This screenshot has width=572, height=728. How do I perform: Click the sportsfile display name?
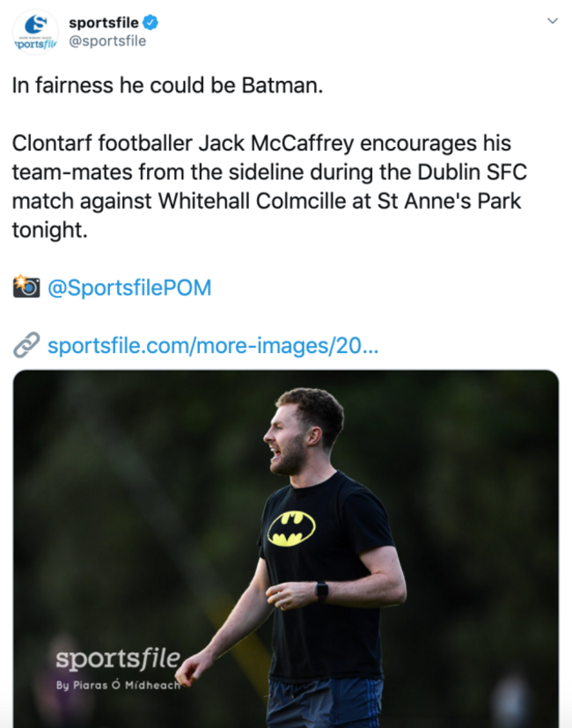(104, 22)
